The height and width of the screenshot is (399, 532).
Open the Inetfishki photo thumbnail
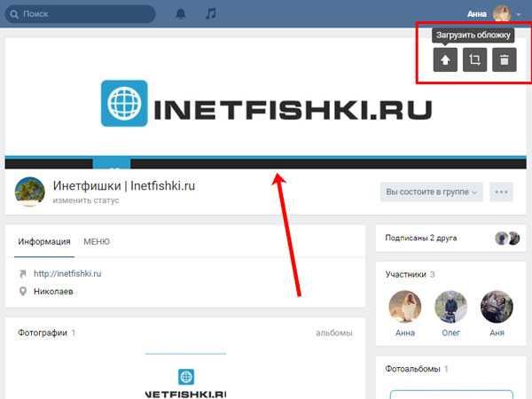(185, 376)
